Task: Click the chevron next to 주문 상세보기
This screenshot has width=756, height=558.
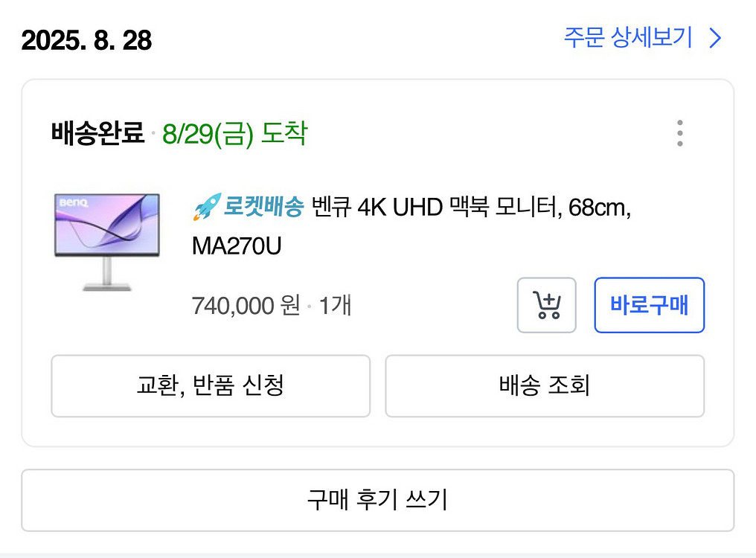Action: pos(713,38)
